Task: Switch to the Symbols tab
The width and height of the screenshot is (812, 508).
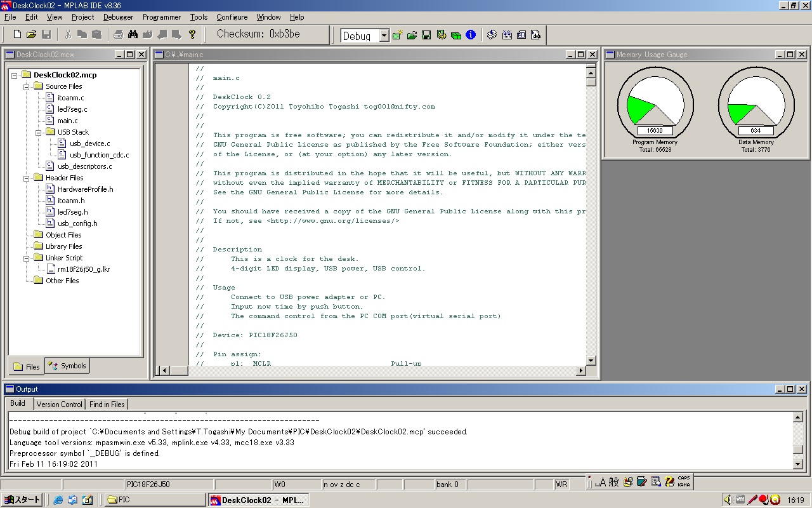Action: coord(67,366)
